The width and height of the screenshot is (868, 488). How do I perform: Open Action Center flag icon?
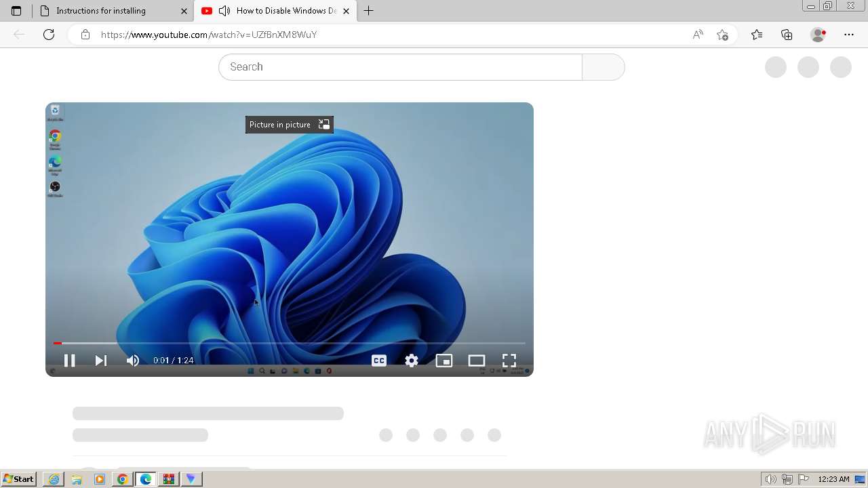(x=804, y=479)
